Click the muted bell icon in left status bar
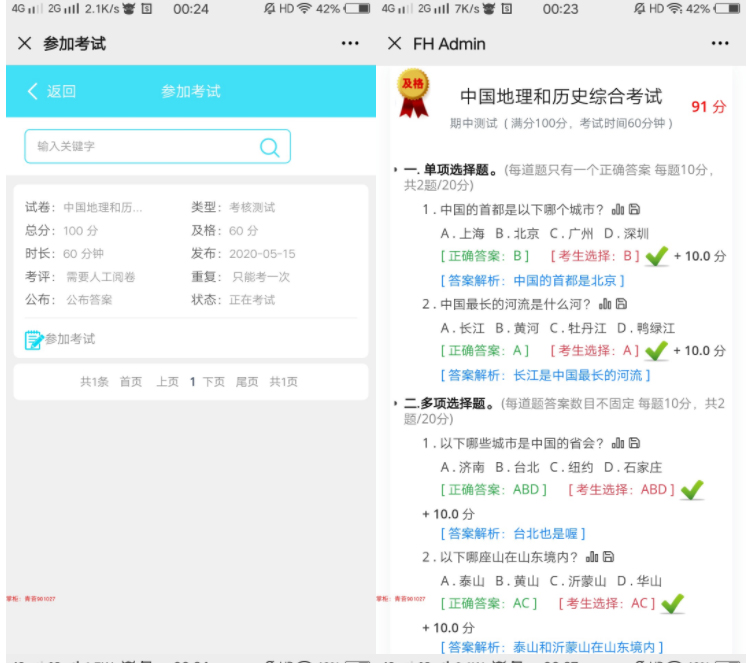The width and height of the screenshot is (748, 663). click(x=270, y=9)
